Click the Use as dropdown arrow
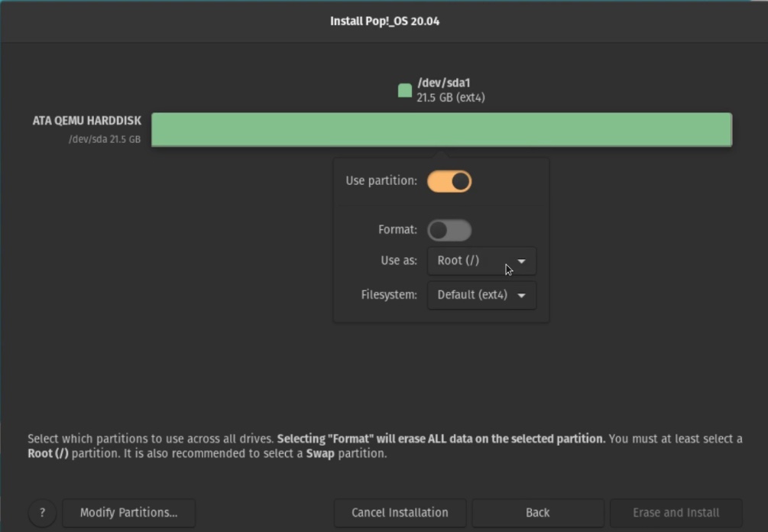The image size is (768, 532). click(x=520, y=261)
